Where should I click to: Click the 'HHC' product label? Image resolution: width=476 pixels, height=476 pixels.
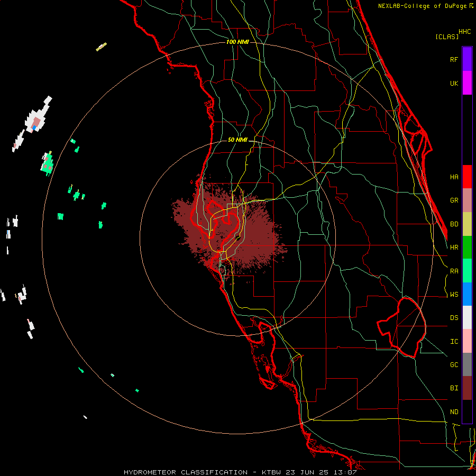coord(464,32)
